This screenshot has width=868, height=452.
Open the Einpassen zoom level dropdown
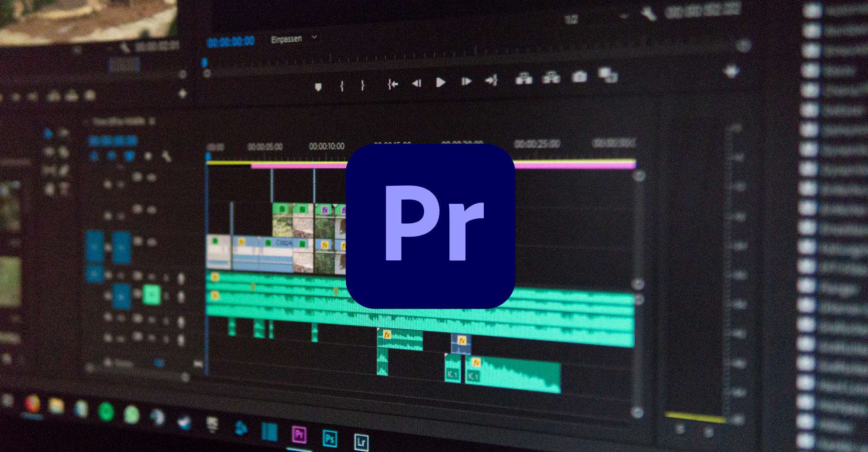[x=294, y=39]
